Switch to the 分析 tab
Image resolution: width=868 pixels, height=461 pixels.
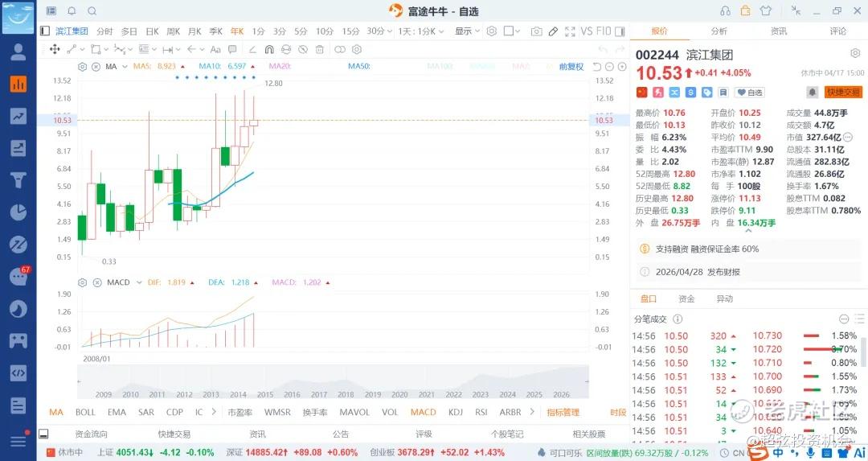(719, 31)
